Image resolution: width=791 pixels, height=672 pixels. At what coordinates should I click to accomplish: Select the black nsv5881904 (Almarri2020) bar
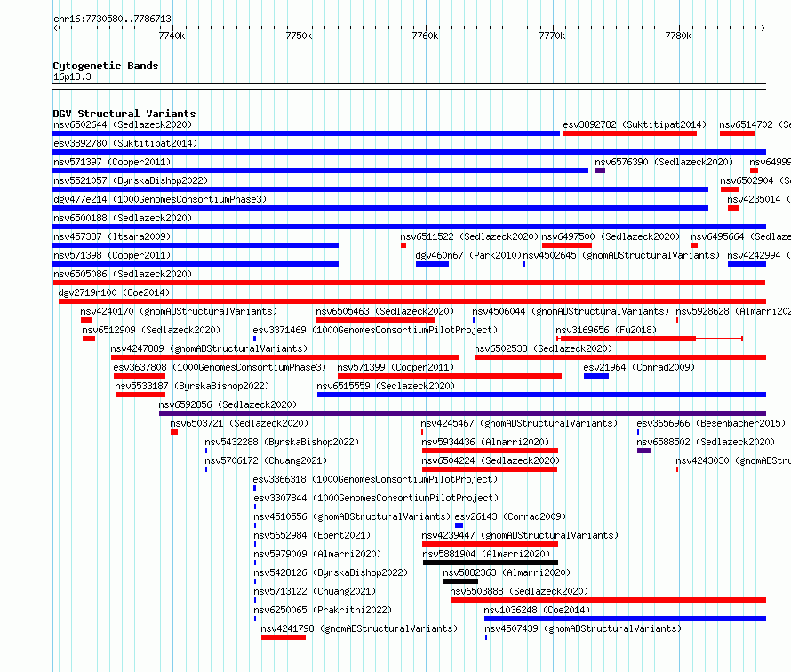pos(491,563)
